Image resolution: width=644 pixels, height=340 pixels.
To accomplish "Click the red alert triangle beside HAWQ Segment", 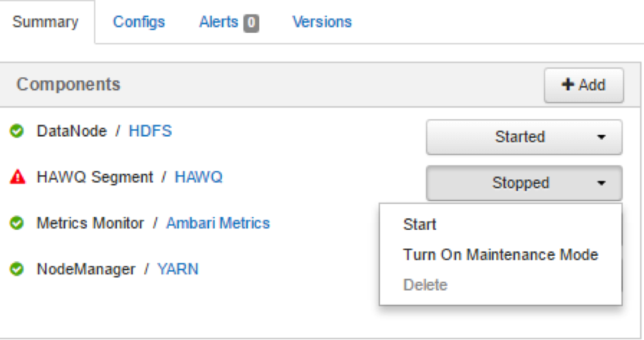I will [x=17, y=178].
